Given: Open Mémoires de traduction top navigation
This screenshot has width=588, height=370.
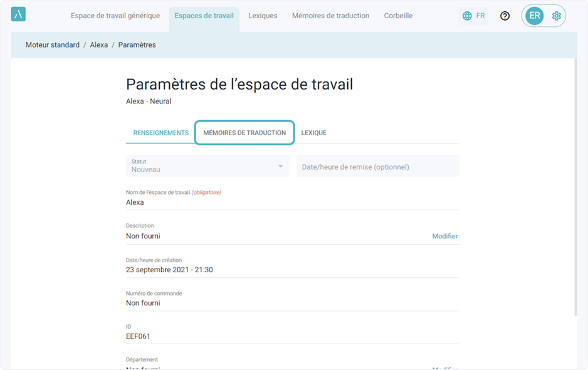Looking at the screenshot, I should [x=330, y=16].
